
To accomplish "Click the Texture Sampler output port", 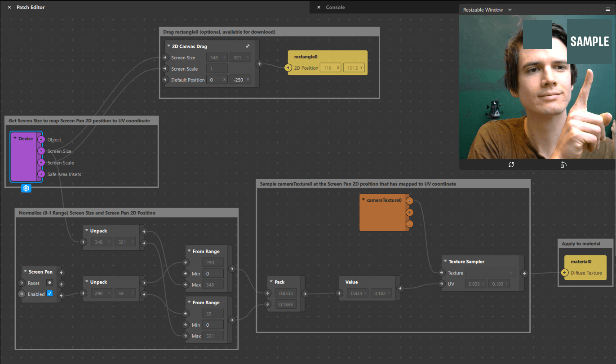I will (524, 273).
